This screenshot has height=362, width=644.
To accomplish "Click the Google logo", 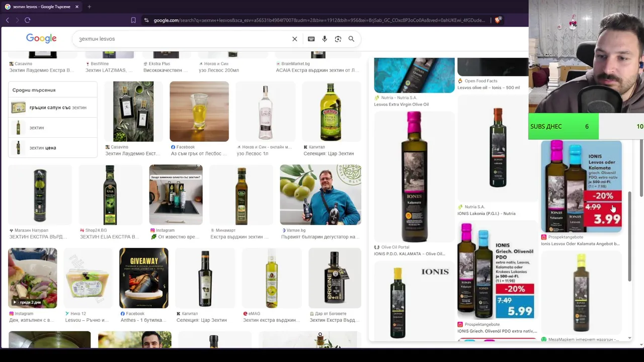I will 41,39.
